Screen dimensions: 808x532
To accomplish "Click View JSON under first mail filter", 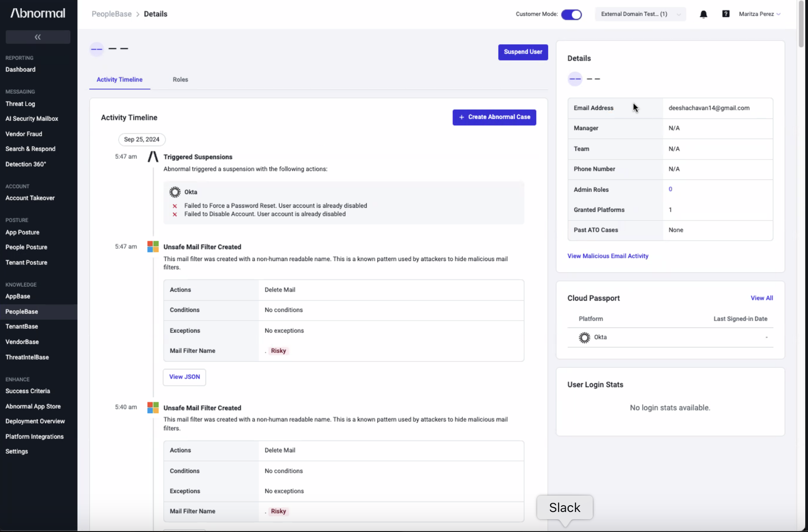I will [184, 377].
